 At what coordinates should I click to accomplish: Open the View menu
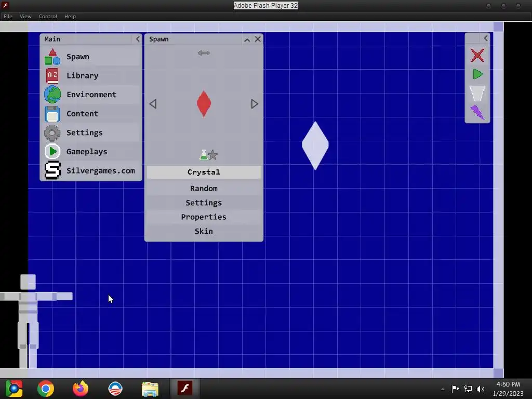click(x=25, y=16)
